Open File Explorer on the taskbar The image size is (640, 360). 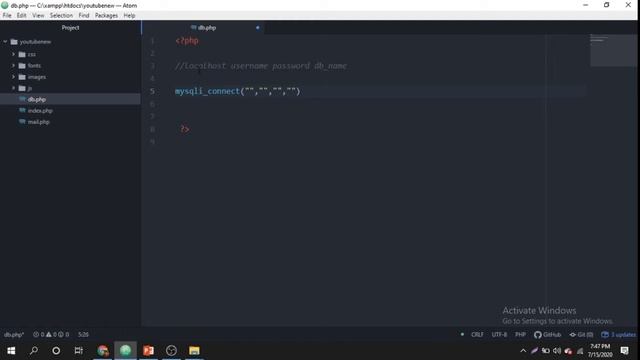pos(194,351)
